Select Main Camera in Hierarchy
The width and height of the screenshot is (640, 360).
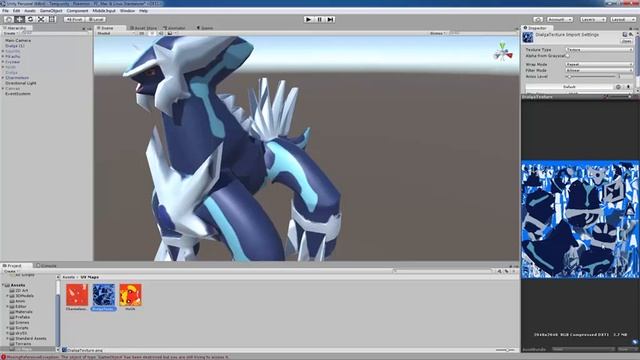[x=18, y=40]
